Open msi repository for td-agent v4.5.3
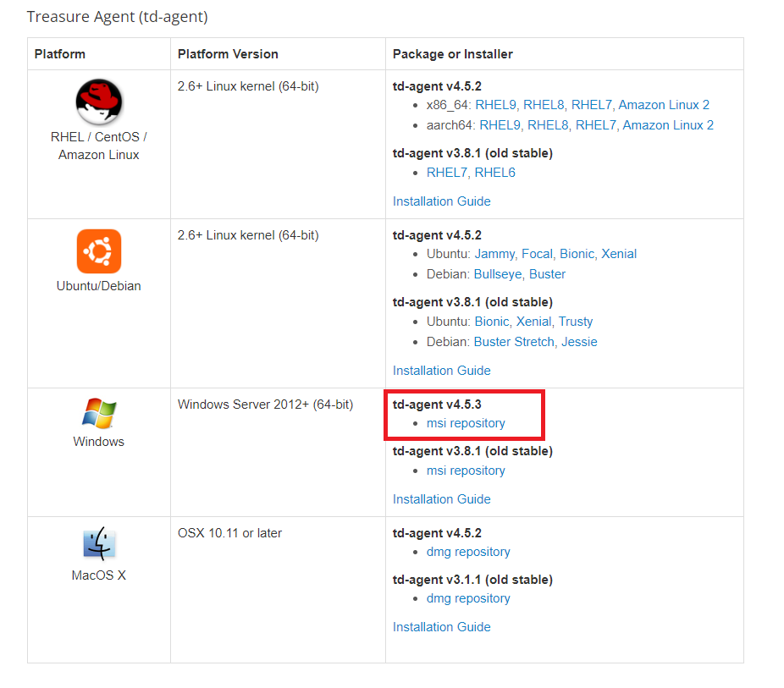 coord(466,423)
